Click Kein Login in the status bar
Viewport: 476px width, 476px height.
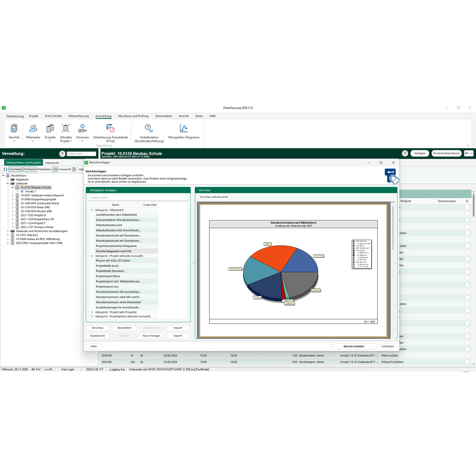[x=68, y=369]
